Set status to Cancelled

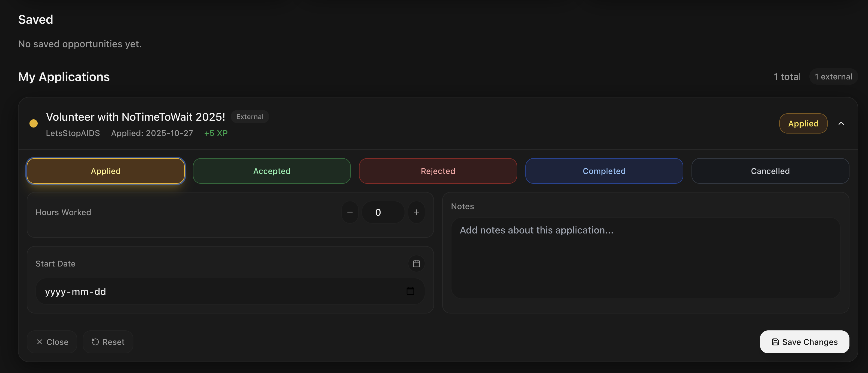770,171
